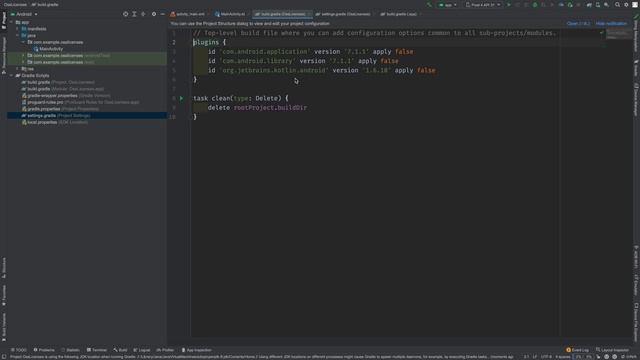Screen dimensions: 640x360
Task: Open Project panel options gear
Action: click(x=154, y=14)
